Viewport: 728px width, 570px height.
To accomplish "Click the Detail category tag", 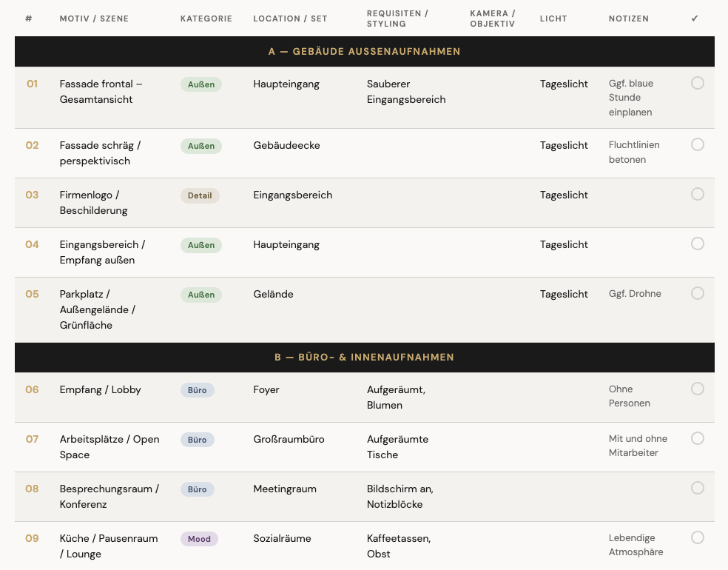I will pyautogui.click(x=200, y=196).
